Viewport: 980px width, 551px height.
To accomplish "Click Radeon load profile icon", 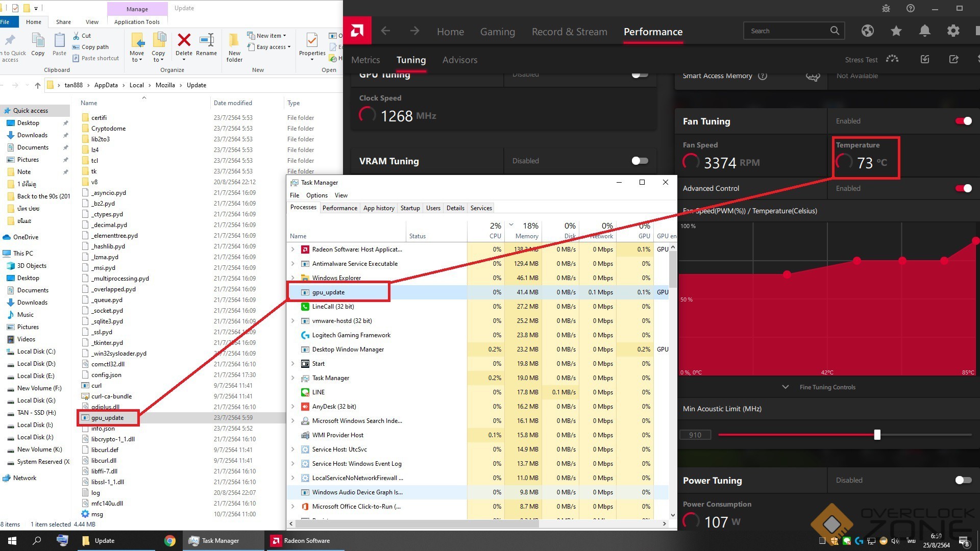I will pos(925,59).
